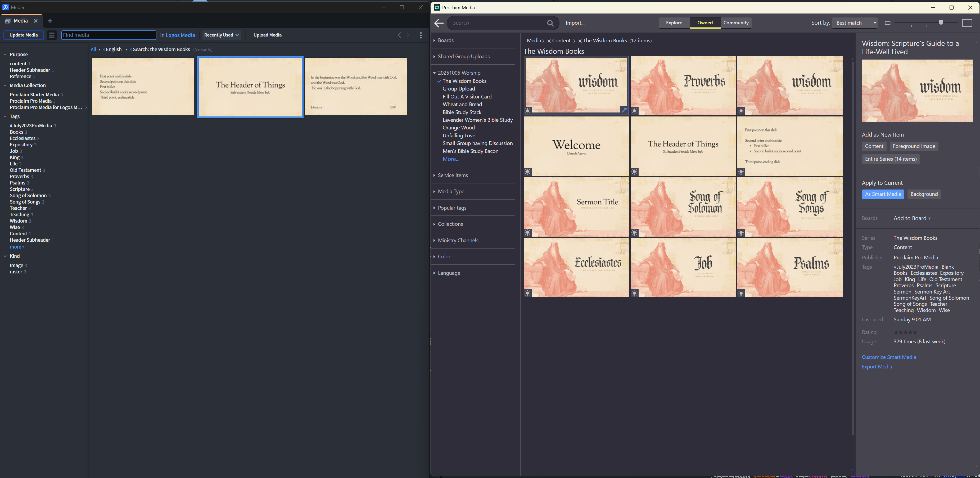Open the Customize Smart Media link

(889, 357)
